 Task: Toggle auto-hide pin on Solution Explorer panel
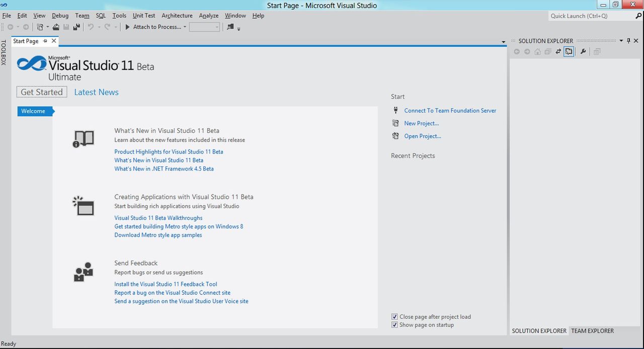coord(628,41)
